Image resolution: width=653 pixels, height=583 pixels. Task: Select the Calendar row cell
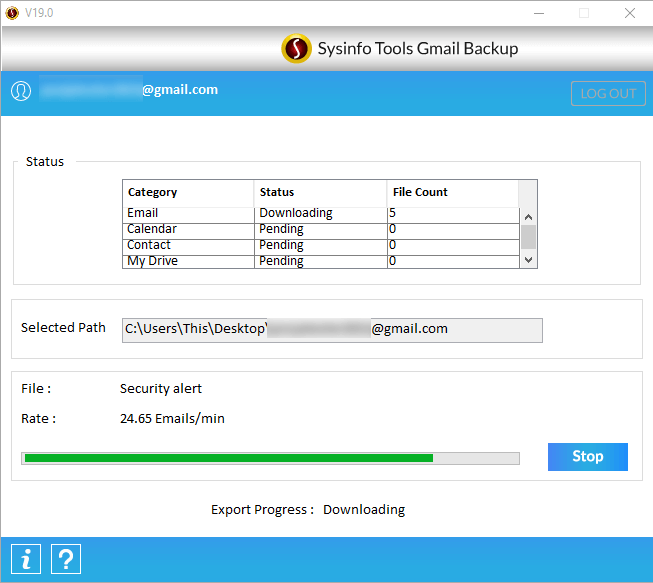pos(188,229)
